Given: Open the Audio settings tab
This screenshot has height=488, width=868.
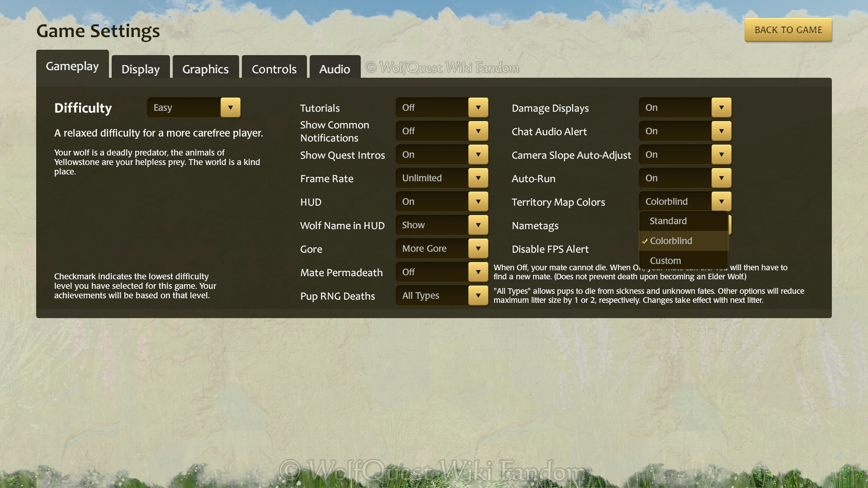Looking at the screenshot, I should coord(335,69).
